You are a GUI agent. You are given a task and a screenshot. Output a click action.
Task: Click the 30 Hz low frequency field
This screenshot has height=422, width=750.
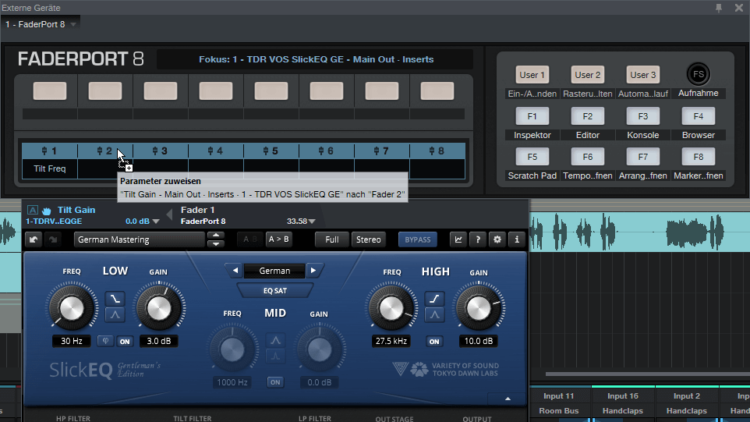(71, 341)
